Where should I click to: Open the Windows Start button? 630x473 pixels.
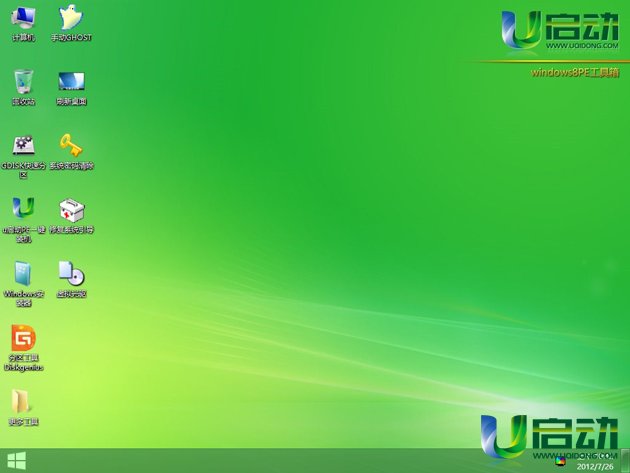click(16, 461)
